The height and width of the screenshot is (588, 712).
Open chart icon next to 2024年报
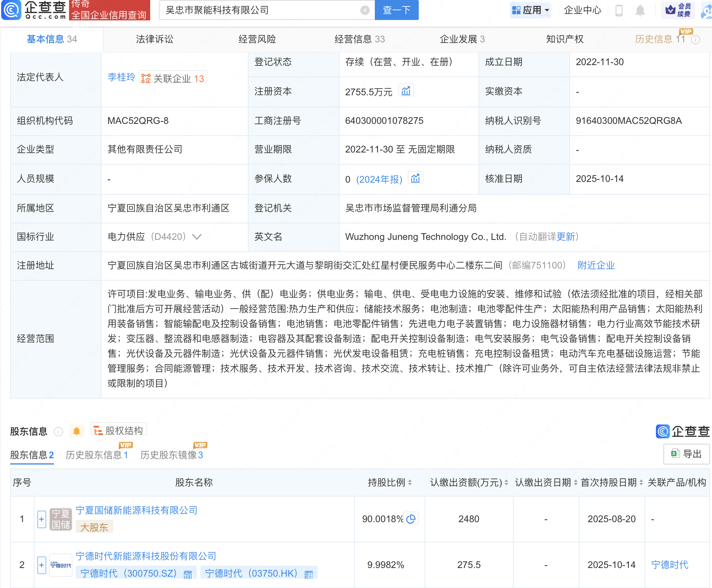tap(415, 179)
